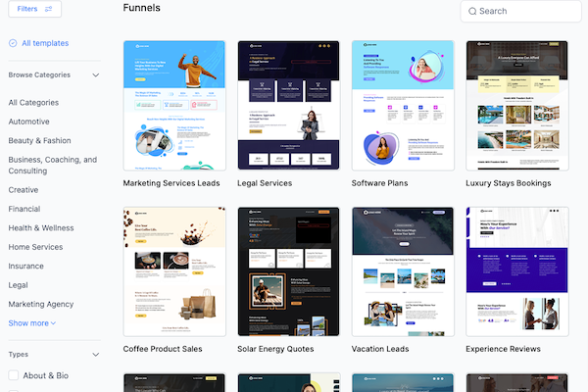Viewport: 588px width, 392px height.
Task: Open the Software Plans template thumbnail
Action: click(403, 106)
